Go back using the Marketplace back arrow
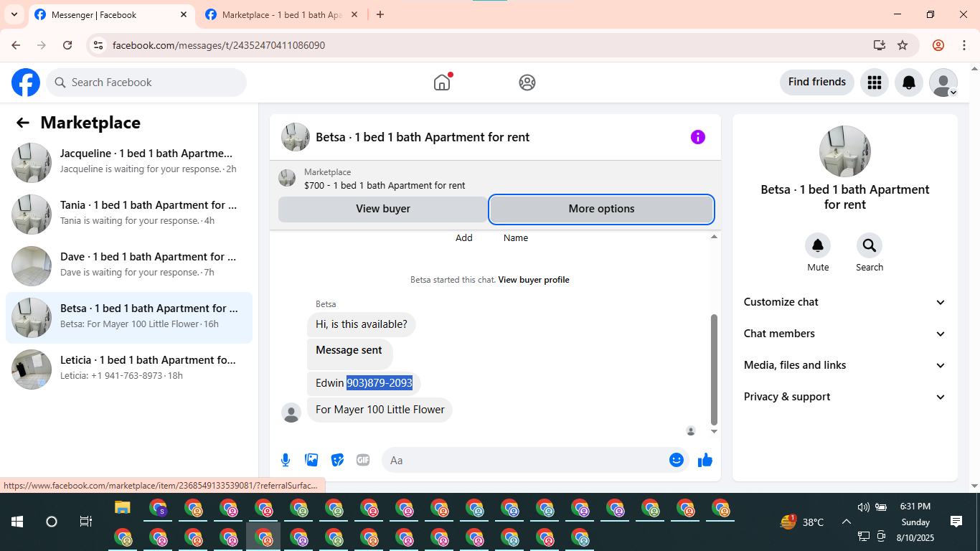The height and width of the screenshot is (551, 980). 23,123
